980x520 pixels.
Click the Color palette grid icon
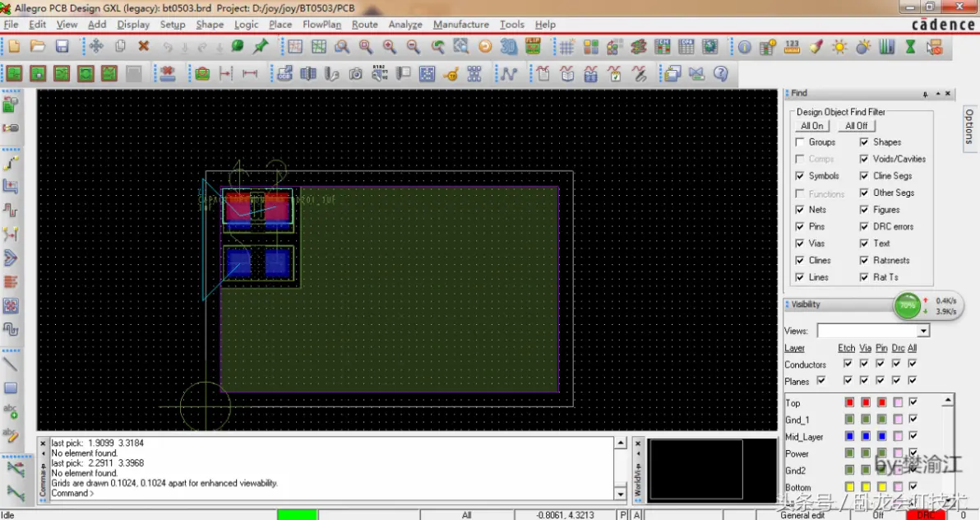tap(591, 47)
